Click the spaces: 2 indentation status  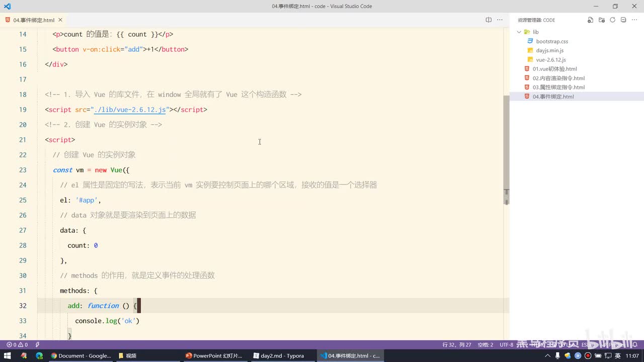[x=486, y=345]
